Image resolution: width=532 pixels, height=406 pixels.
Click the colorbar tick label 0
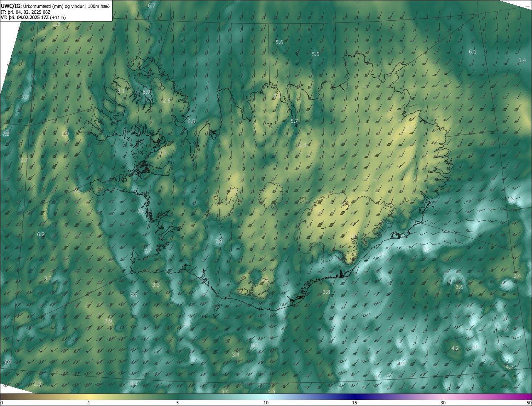point(1,403)
